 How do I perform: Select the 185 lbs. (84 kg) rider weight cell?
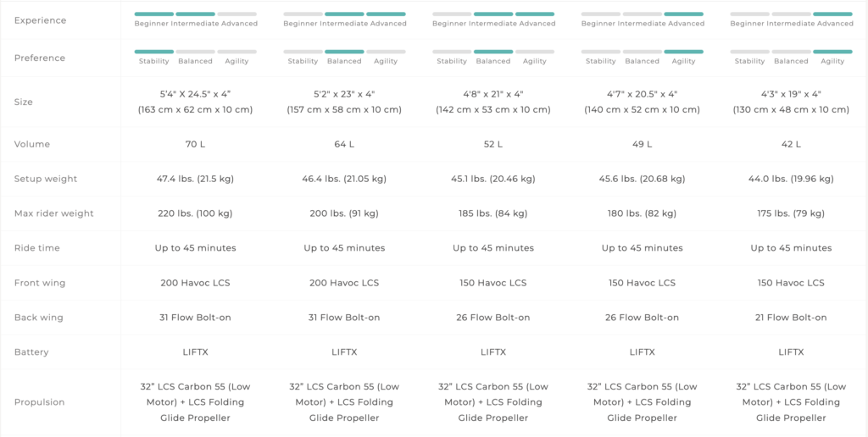[493, 213]
